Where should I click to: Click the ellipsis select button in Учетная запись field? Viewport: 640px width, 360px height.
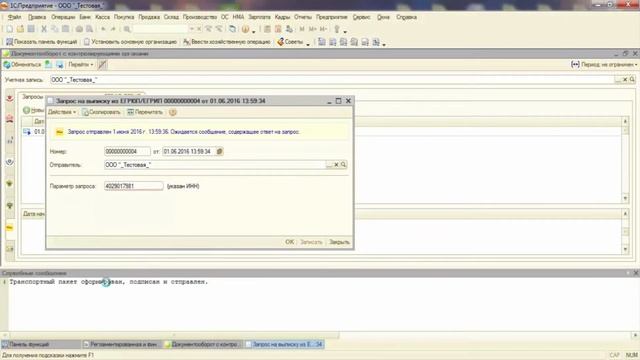click(x=618, y=80)
